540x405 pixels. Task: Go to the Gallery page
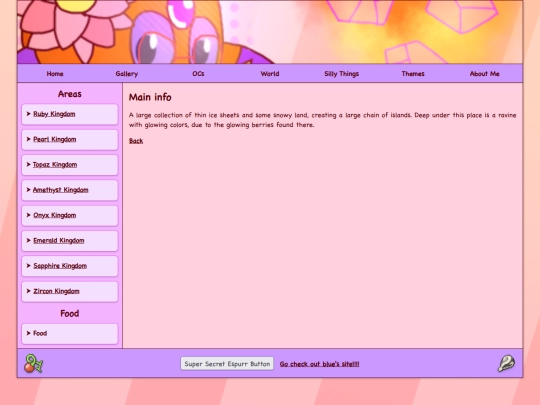pyautogui.click(x=127, y=74)
